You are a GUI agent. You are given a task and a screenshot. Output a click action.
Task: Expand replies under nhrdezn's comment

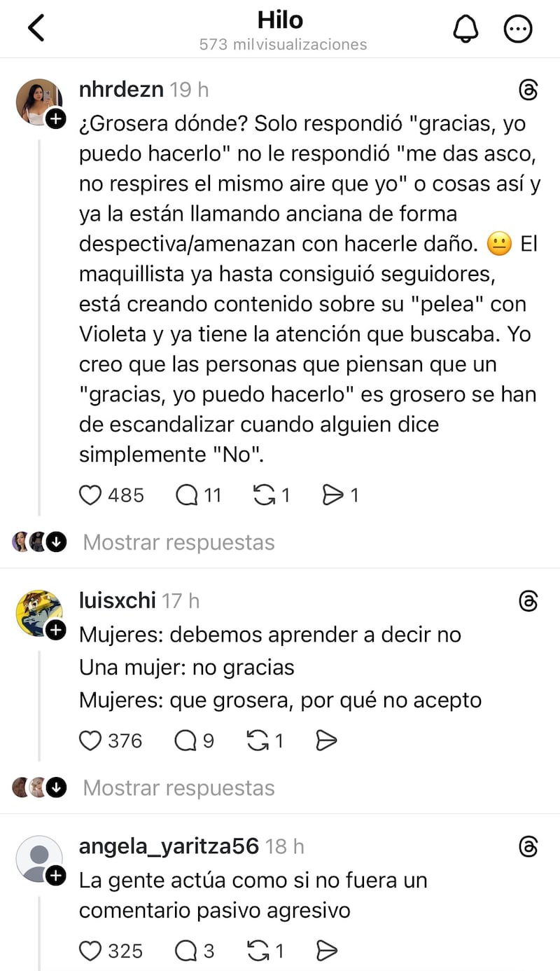[x=178, y=542]
